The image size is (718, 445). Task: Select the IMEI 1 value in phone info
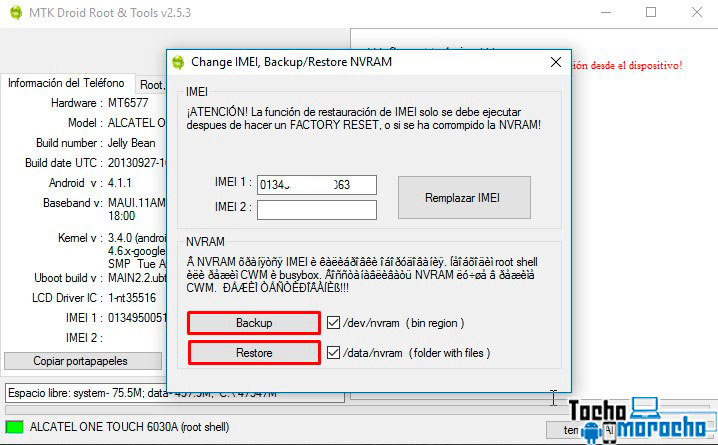click(137, 317)
